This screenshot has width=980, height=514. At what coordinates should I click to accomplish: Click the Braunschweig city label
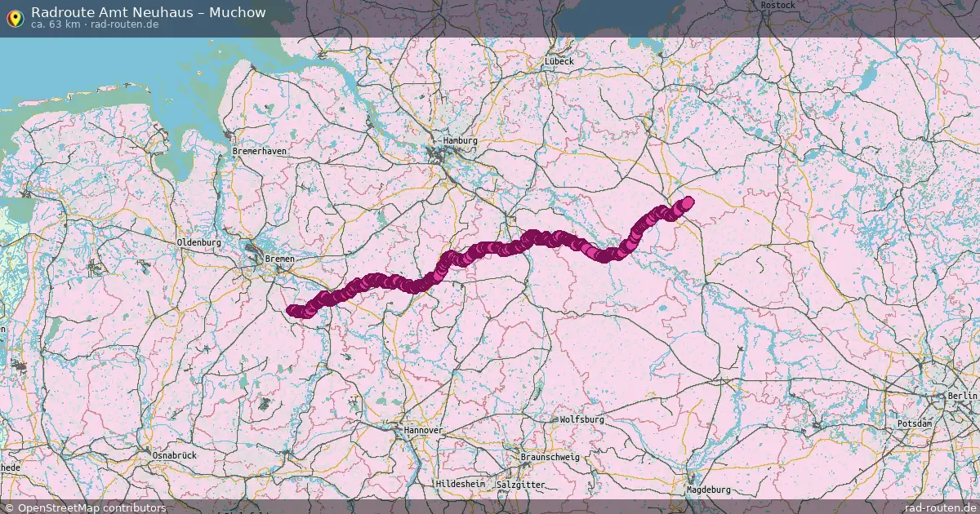(x=550, y=457)
